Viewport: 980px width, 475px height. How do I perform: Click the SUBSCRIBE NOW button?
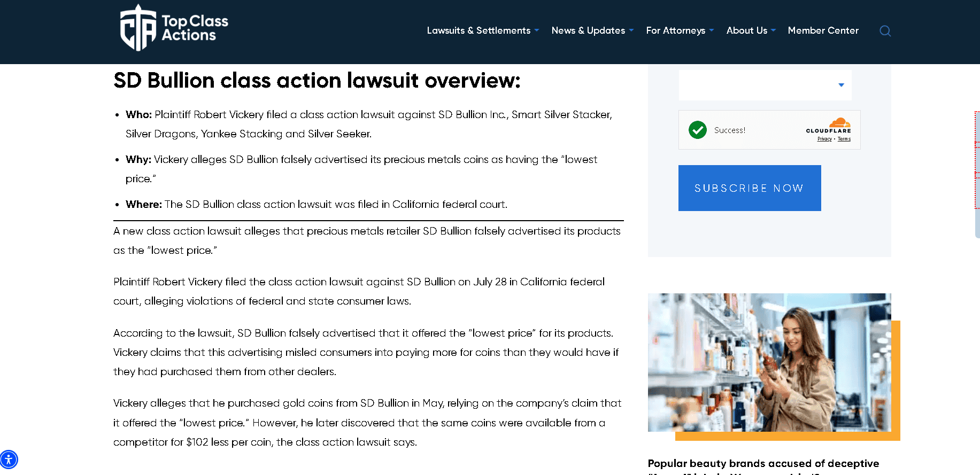[750, 188]
